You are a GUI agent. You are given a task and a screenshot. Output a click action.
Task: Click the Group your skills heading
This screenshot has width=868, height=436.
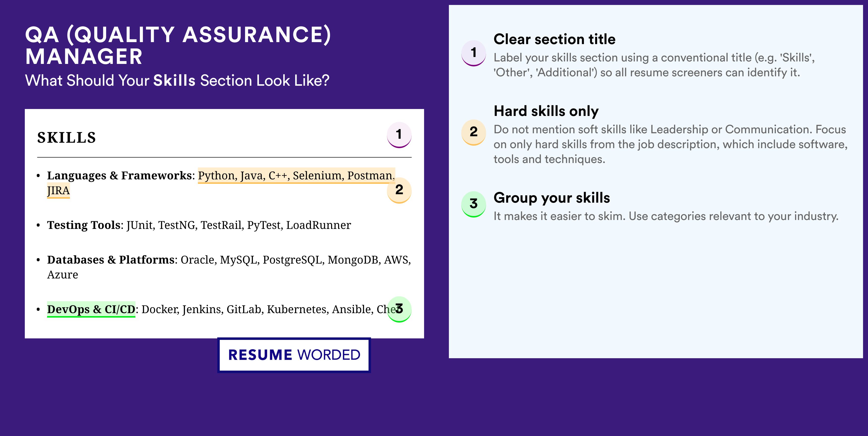[x=552, y=198]
